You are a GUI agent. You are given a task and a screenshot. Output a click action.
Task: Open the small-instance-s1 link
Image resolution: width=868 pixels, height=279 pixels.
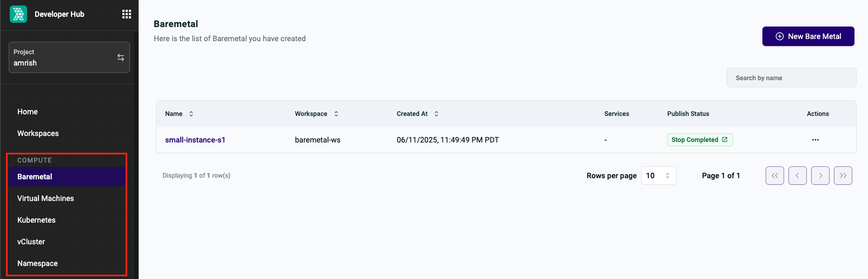(x=195, y=140)
